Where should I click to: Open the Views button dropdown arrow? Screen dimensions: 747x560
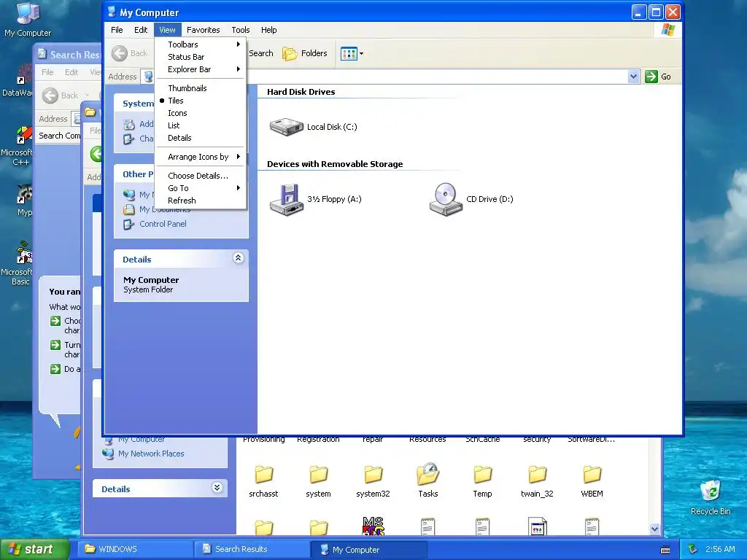tap(362, 54)
